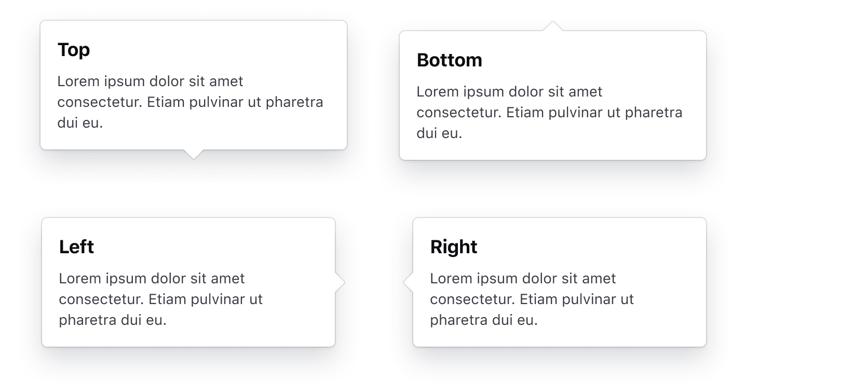This screenshot has height=384, width=868.
Task: Select the Bottom heading text
Action: [450, 60]
